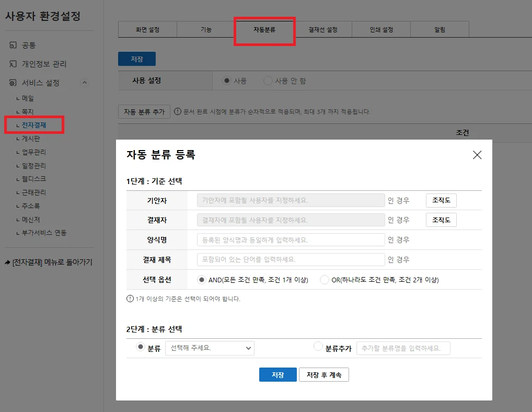This screenshot has width=532, height=412.
Task: Click the 양식명 input field
Action: [x=291, y=240]
